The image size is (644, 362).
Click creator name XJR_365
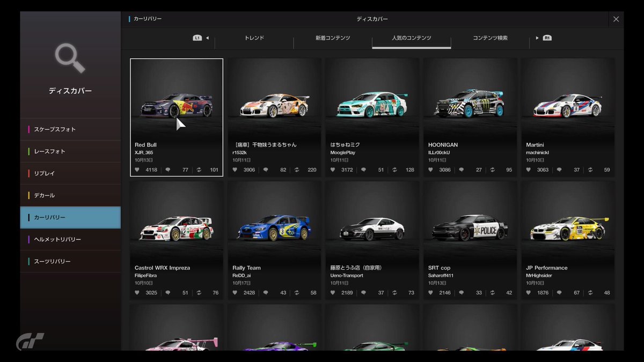click(144, 153)
